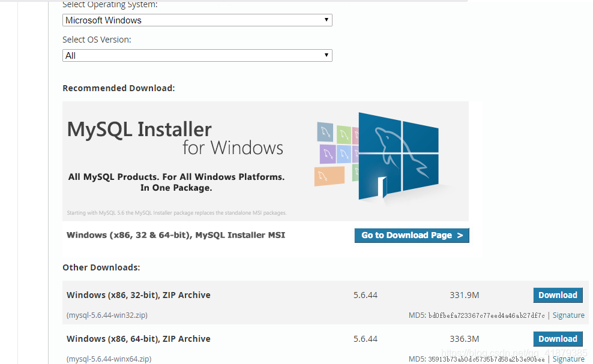593x364 pixels.
Task: Click the gray-blue dolphin tile in the banner
Action: pos(325,132)
